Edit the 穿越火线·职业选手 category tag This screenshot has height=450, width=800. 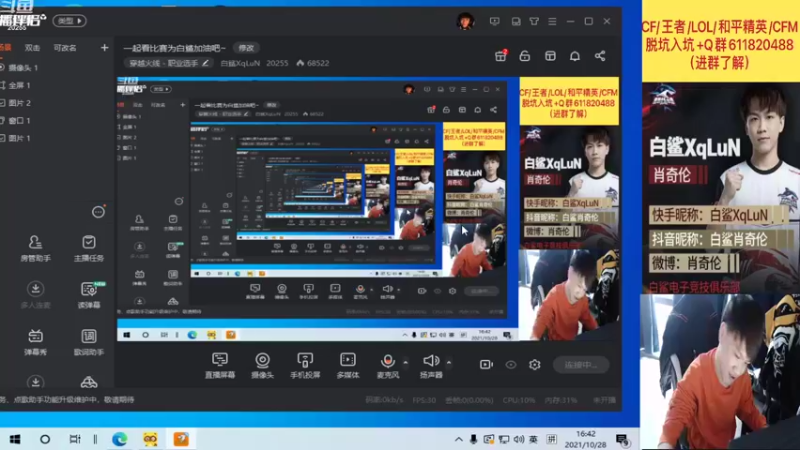click(168, 63)
